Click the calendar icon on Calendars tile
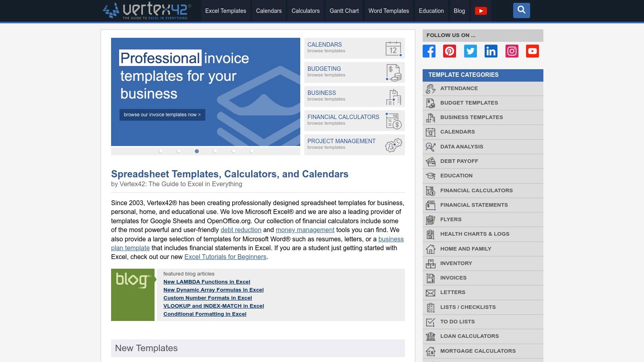 point(393,48)
